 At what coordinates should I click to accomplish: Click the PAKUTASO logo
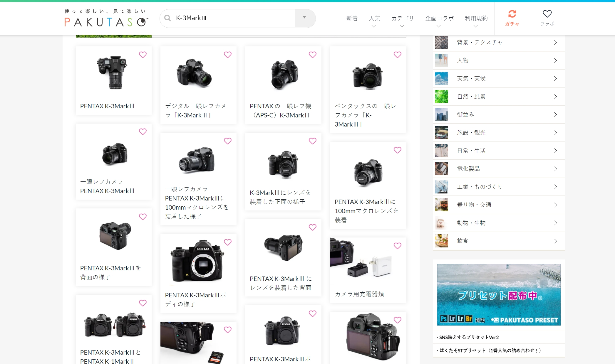pos(106,18)
